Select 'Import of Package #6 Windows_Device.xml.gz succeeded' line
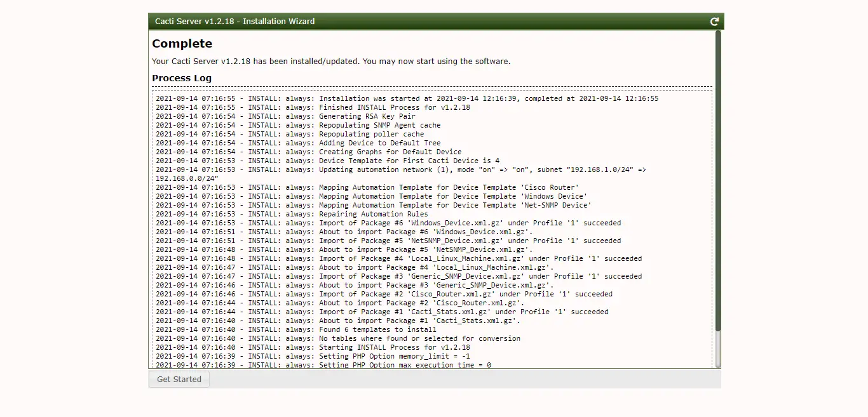 388,223
